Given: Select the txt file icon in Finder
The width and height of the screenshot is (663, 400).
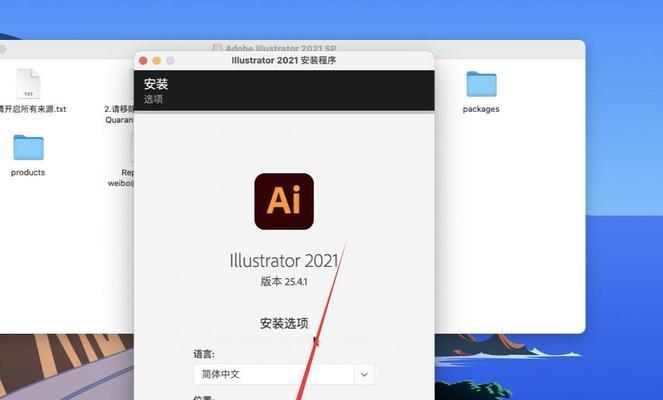Looking at the screenshot, I should 28,84.
